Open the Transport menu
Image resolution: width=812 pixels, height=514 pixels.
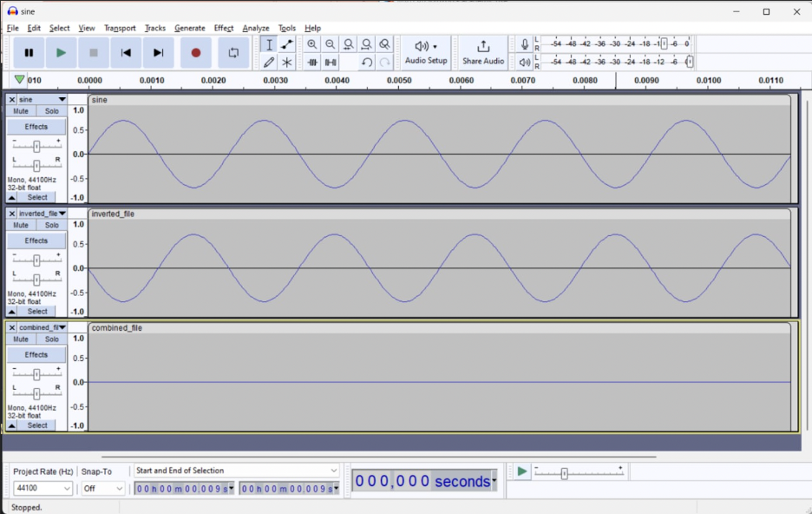point(120,28)
